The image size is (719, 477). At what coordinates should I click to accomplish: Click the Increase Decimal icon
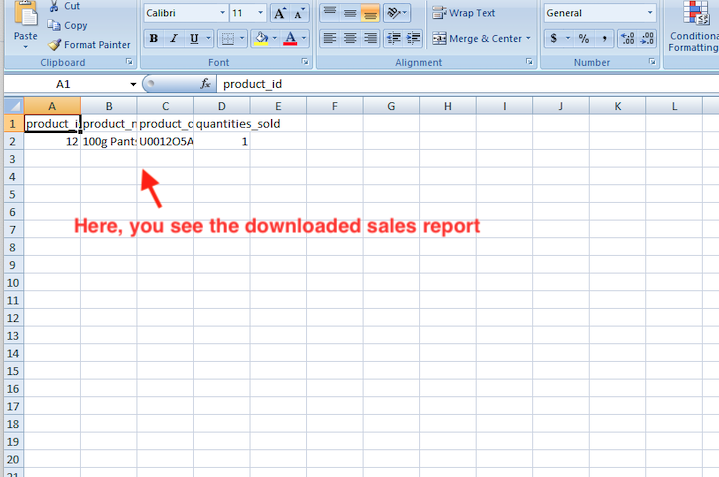click(626, 39)
